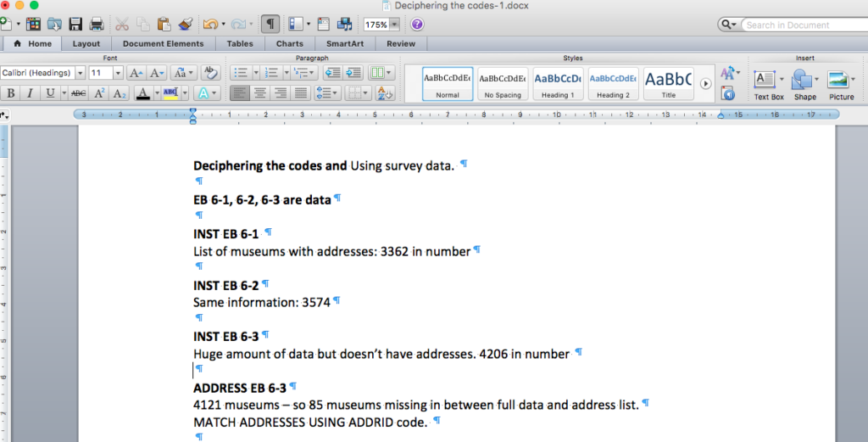Open the Document Elements tab
868x442 pixels.
coord(163,43)
